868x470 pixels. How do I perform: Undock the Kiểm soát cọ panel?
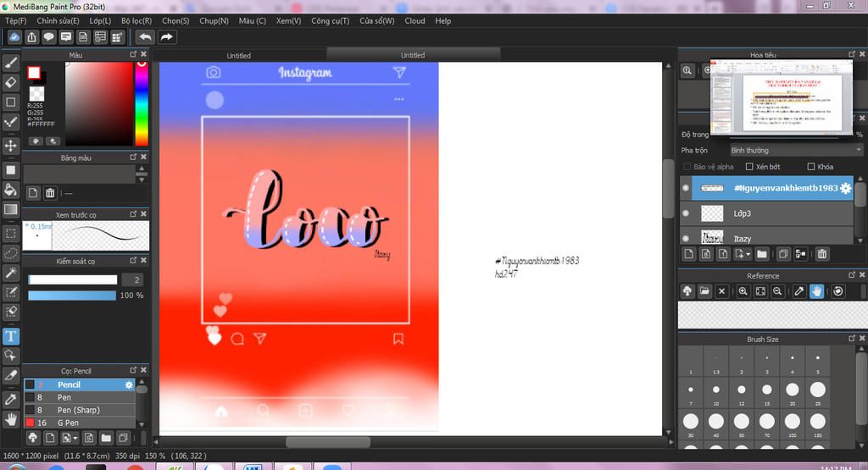(133, 260)
